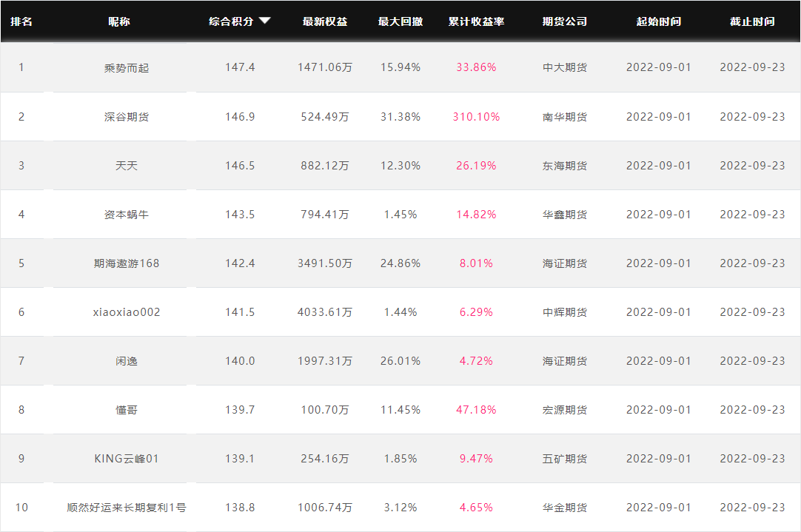Click the 最新权益 column header

325,21
